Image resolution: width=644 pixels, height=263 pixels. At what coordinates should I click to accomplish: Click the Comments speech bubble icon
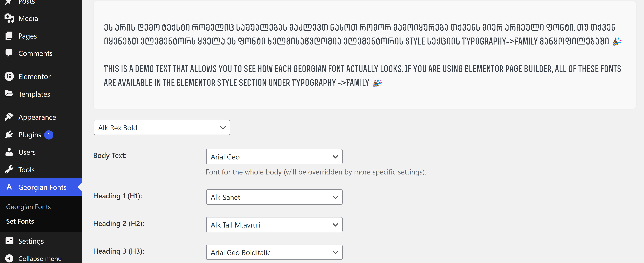(9, 53)
